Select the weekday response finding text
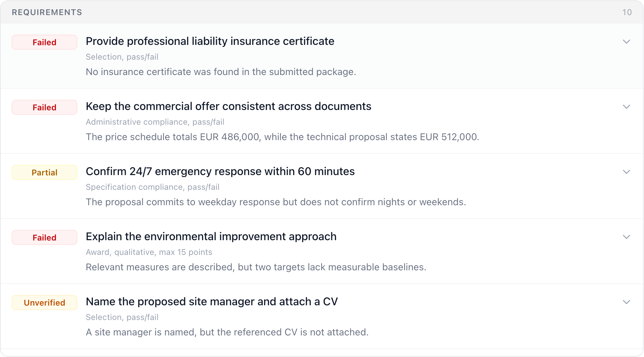Image resolution: width=644 pixels, height=357 pixels. 276,202
